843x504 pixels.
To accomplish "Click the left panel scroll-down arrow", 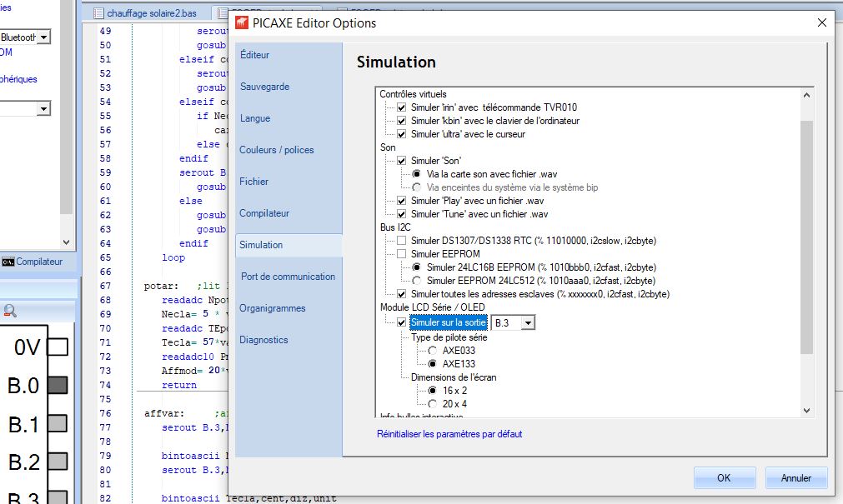I will [x=66, y=242].
